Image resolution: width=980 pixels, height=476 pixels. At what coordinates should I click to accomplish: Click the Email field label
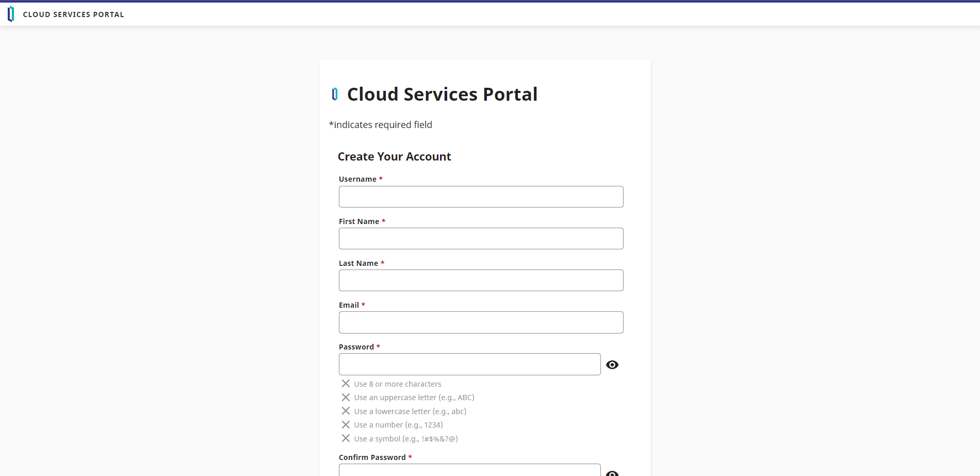tap(349, 305)
